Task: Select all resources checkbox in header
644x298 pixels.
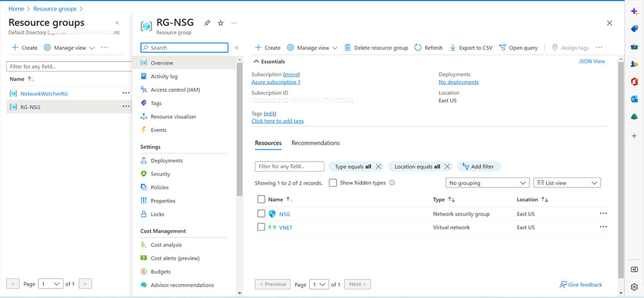Action: pos(261,199)
